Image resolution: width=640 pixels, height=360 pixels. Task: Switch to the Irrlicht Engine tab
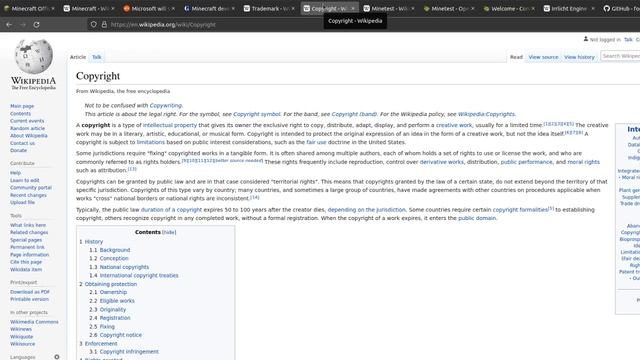coord(569,9)
